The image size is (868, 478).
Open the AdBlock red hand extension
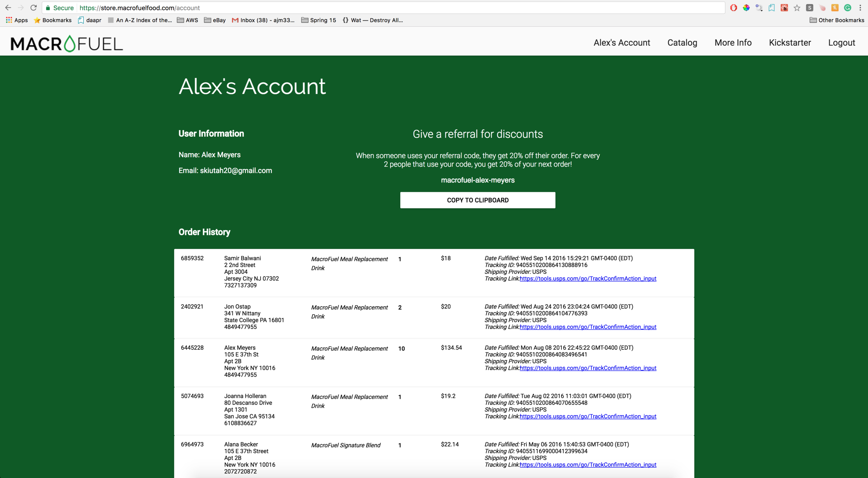coord(733,8)
